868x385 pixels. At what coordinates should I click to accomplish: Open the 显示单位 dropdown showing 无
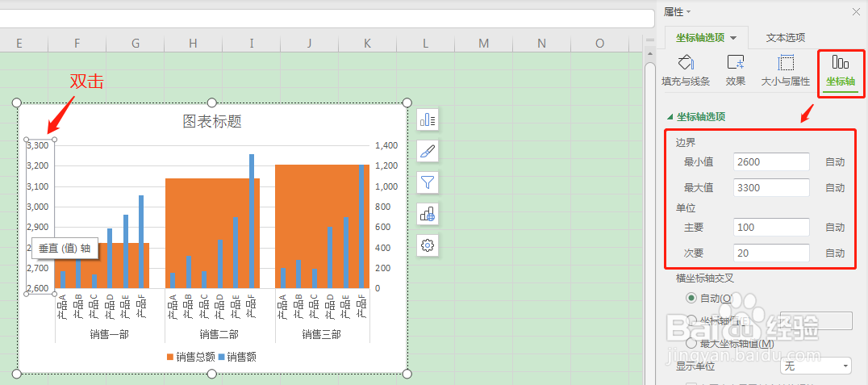point(816,366)
